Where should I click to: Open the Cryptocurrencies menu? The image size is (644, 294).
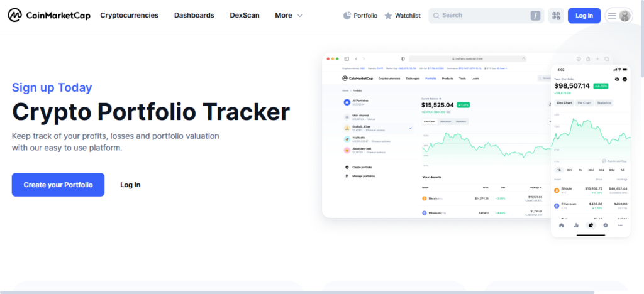pos(130,15)
